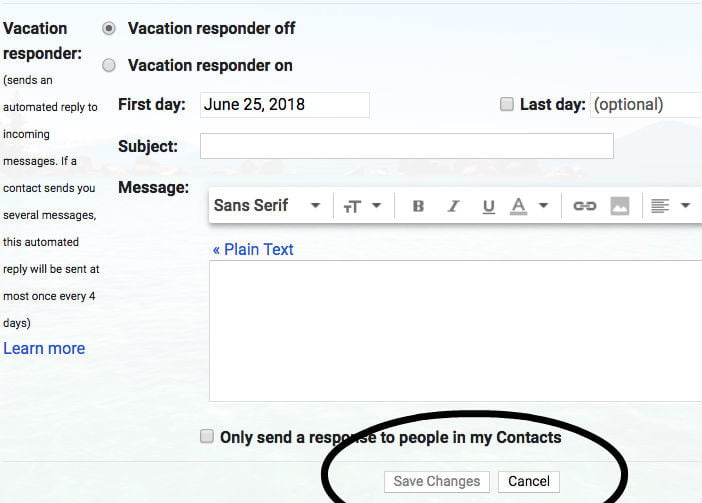Apply underline formatting to message
Screen dimensions: 702x503
click(488, 206)
